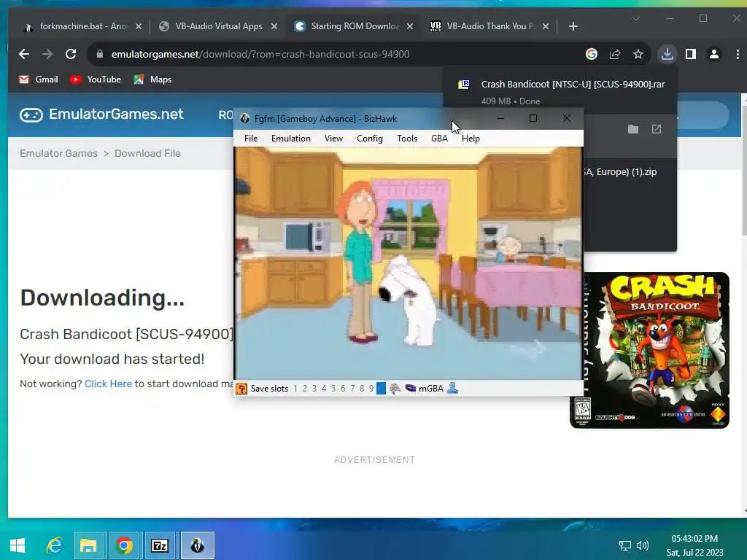Close the forkmachine.bat tab
Viewport: 747px width, 560px height.
tap(139, 26)
